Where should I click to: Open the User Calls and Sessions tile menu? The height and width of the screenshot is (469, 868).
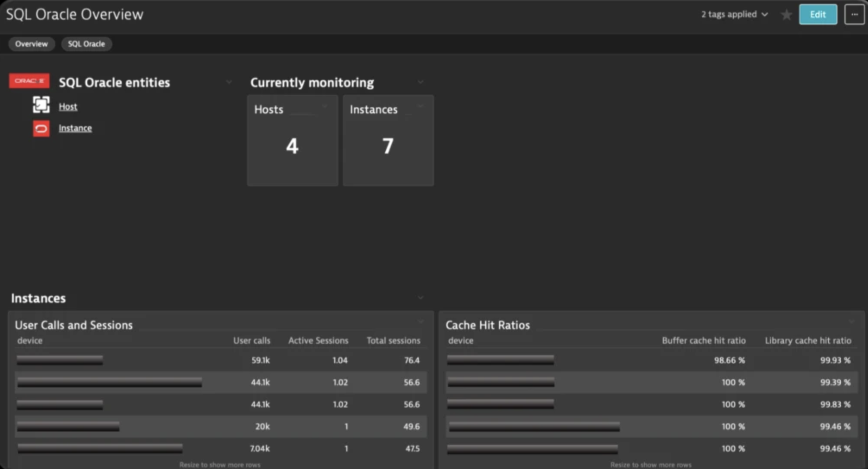(421, 322)
